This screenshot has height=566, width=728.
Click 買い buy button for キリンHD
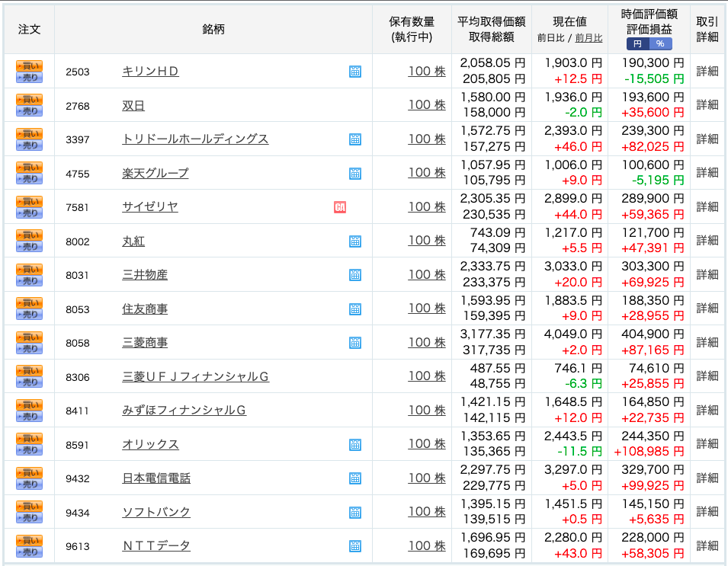pyautogui.click(x=29, y=66)
